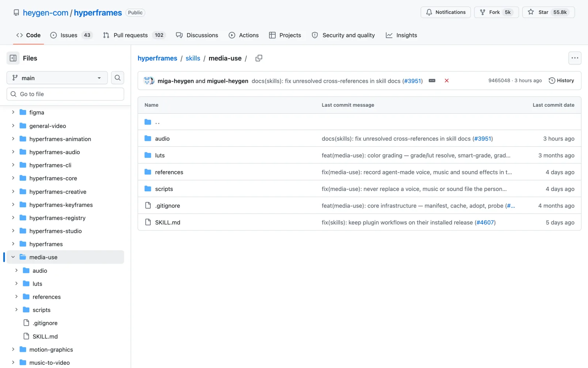588x368 pixels.
Task: Open the luts folder icon in file table
Action: 148,155
